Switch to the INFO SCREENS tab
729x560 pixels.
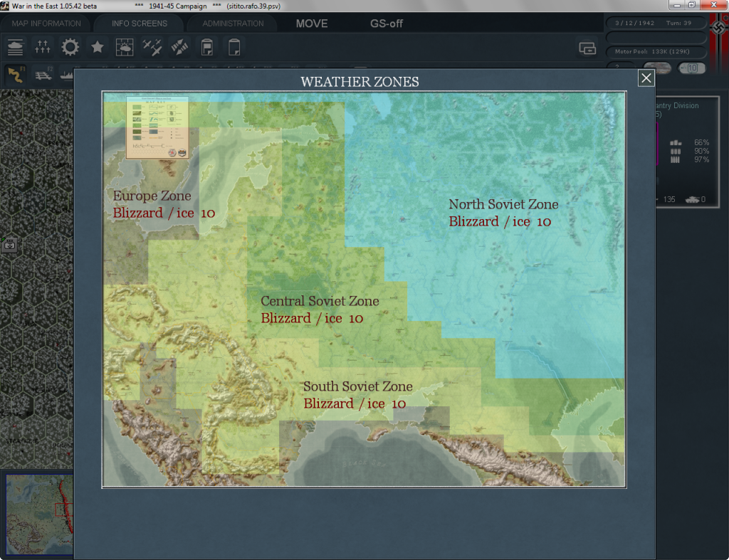click(x=140, y=23)
